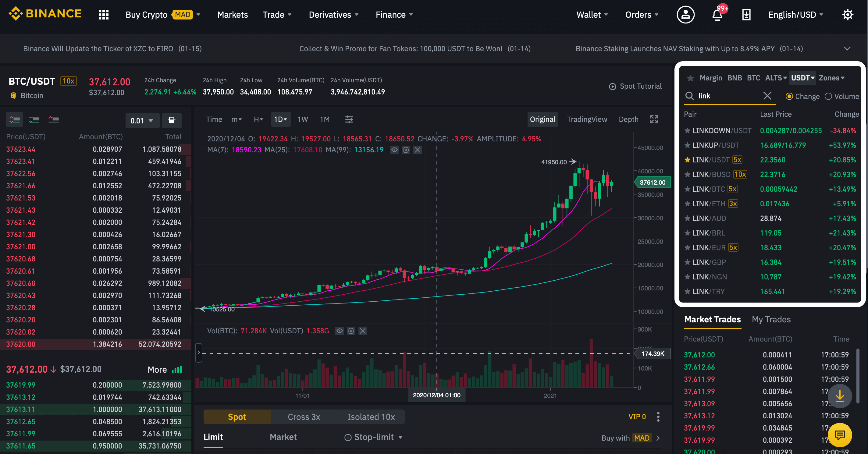
Task: Click the market trades scrollbar
Action: (857, 375)
